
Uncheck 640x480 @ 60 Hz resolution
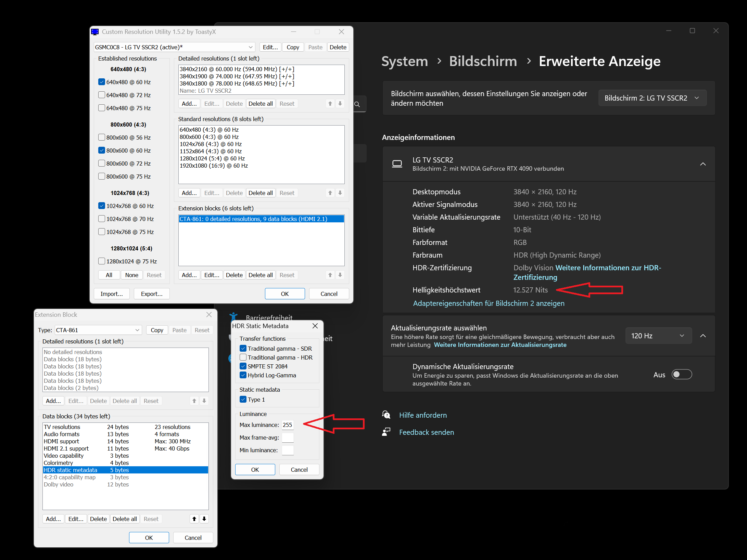(102, 82)
